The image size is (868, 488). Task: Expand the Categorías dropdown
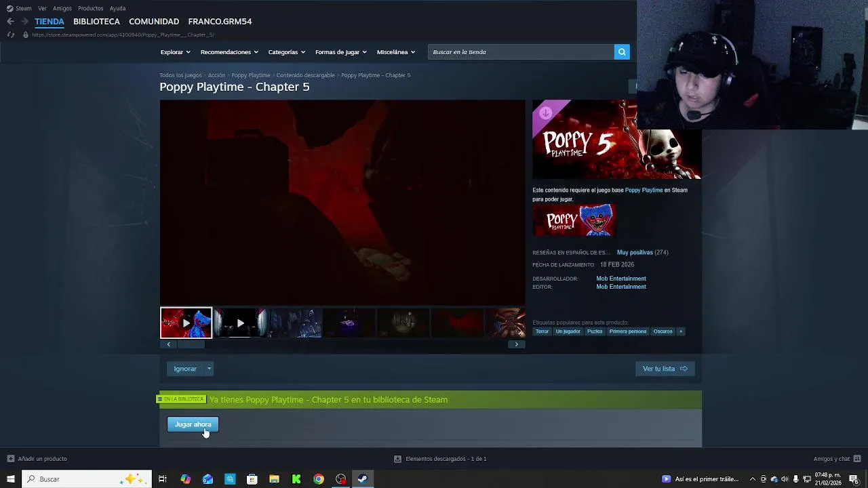tap(286, 52)
